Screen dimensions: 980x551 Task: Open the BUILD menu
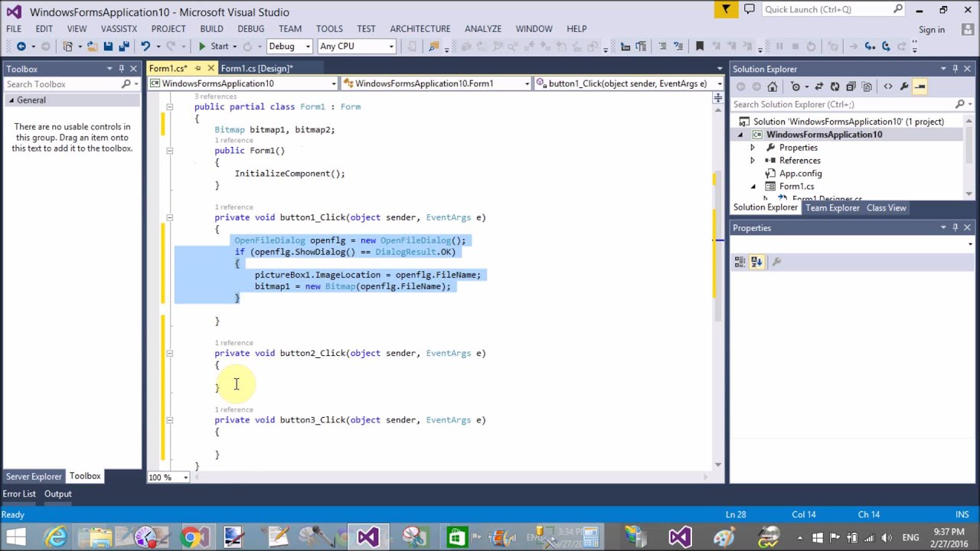(211, 28)
